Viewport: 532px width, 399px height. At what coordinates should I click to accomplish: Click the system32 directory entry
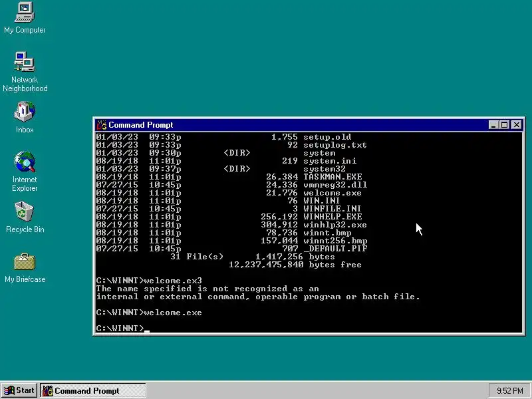pyautogui.click(x=325, y=169)
